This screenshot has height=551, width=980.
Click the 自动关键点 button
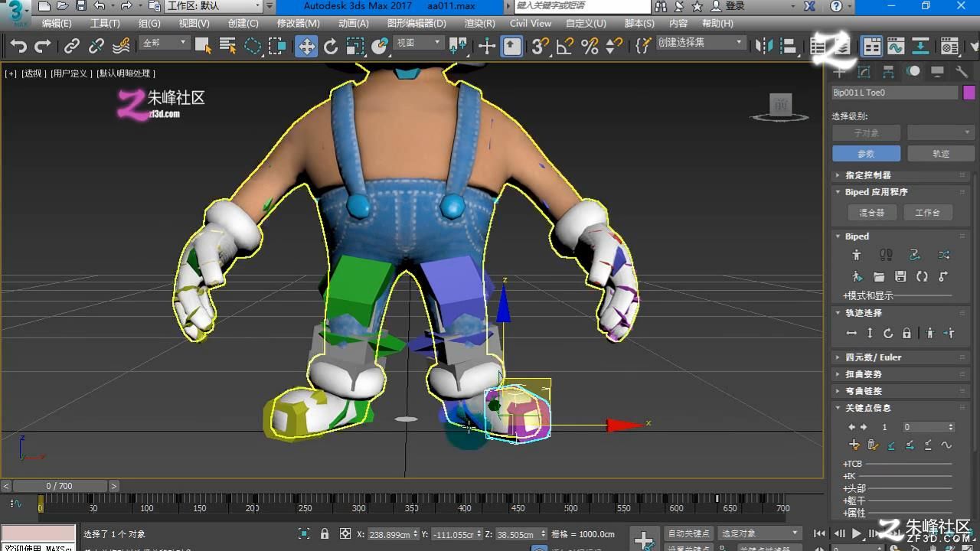[x=688, y=533]
